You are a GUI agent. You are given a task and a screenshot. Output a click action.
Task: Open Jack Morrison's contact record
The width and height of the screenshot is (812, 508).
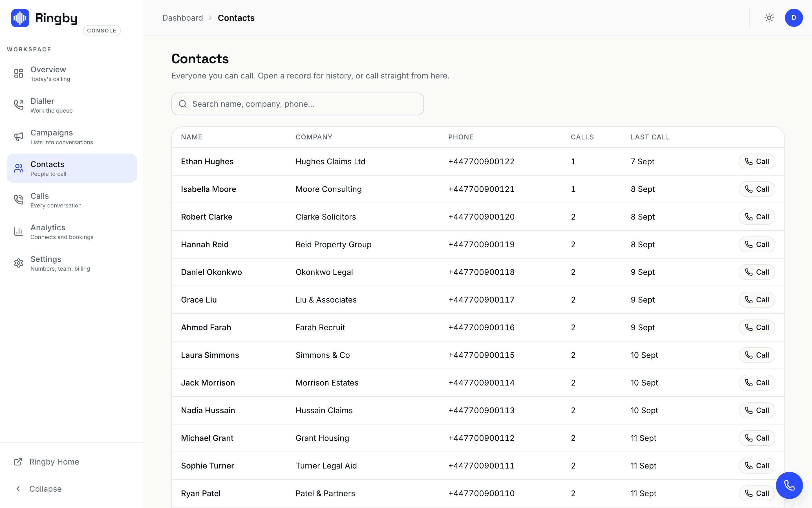(x=208, y=383)
